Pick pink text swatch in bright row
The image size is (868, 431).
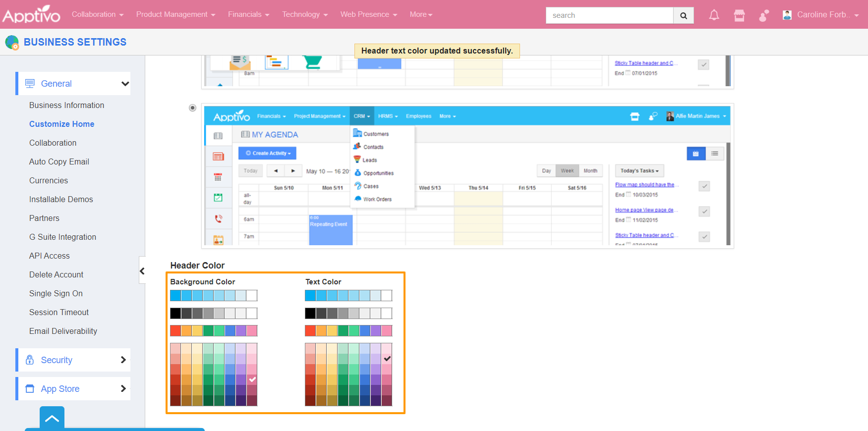(x=387, y=330)
